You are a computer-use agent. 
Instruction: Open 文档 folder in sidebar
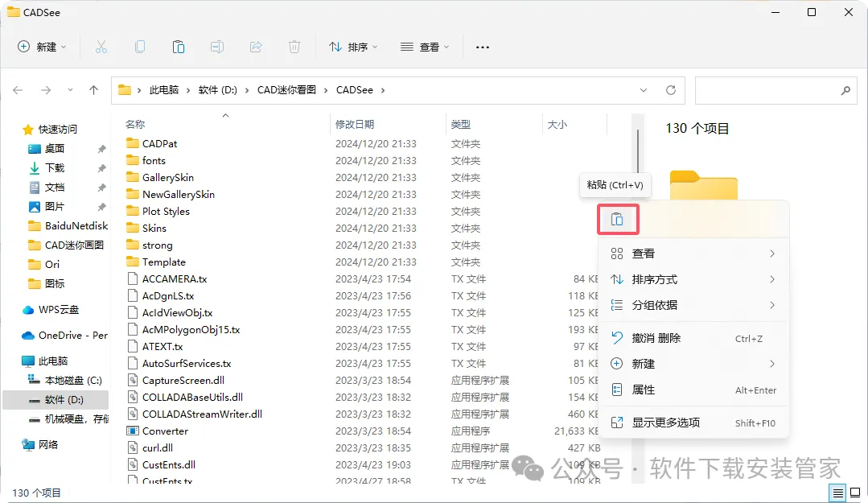click(x=54, y=188)
